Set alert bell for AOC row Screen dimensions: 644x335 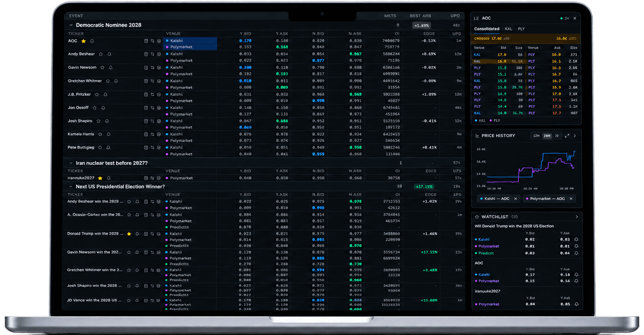pos(92,41)
